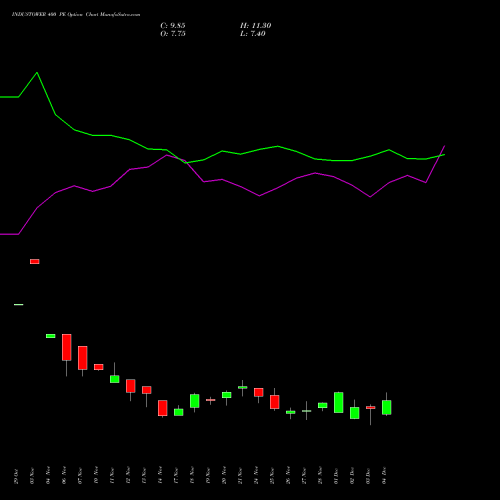Click the 03 Nov date label

[x=33, y=476]
